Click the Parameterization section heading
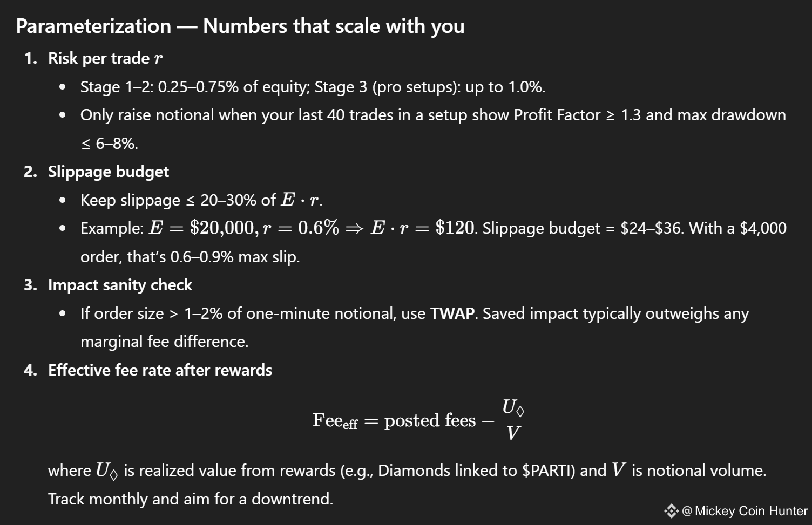The image size is (812, 525). pos(240,26)
